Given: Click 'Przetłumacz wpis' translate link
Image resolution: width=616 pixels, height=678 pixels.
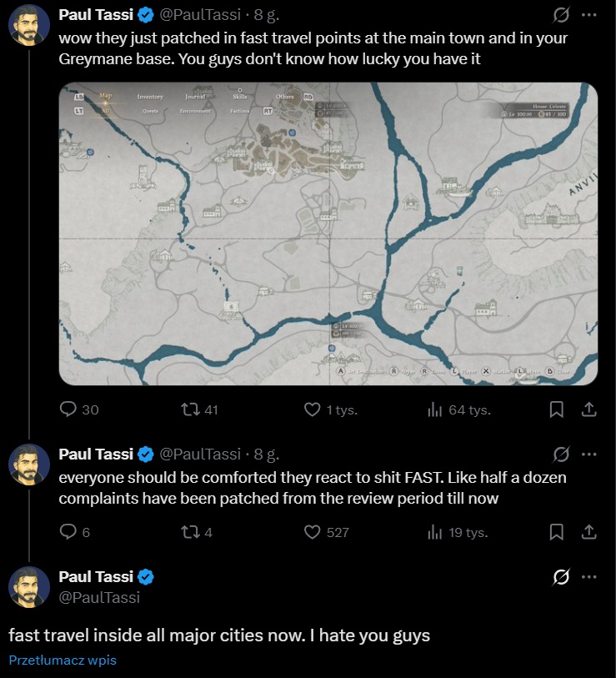Looking at the screenshot, I should coord(63,660).
